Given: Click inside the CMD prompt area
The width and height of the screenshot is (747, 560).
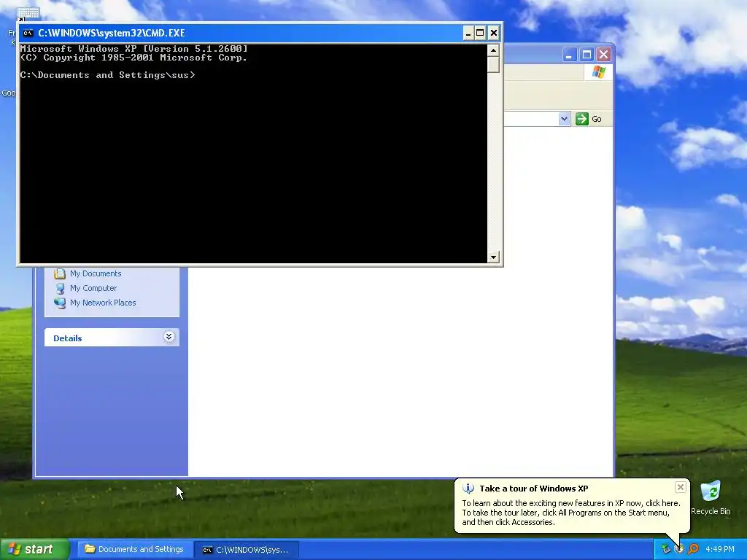Looking at the screenshot, I should click(x=253, y=153).
